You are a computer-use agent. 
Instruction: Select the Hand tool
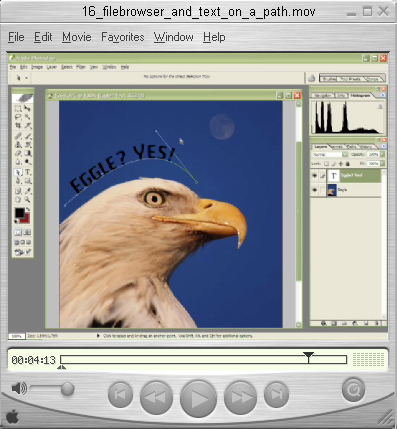coord(18,200)
